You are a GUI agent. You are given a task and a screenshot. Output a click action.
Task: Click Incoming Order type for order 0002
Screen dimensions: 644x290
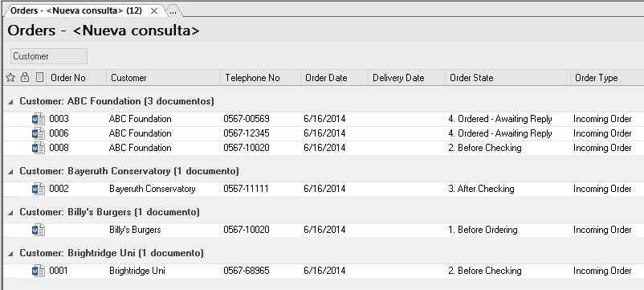click(602, 189)
